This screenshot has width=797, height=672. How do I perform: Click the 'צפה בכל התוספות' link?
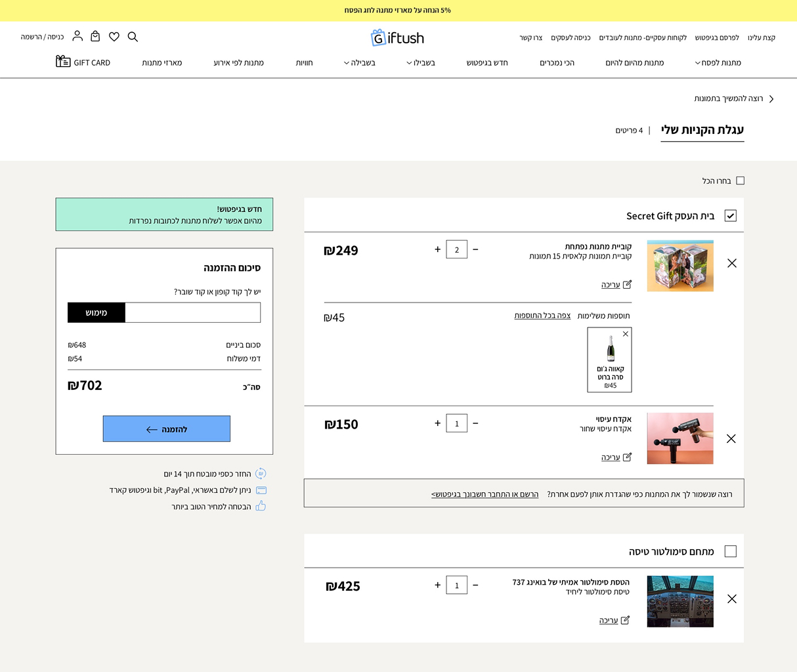pos(542,316)
